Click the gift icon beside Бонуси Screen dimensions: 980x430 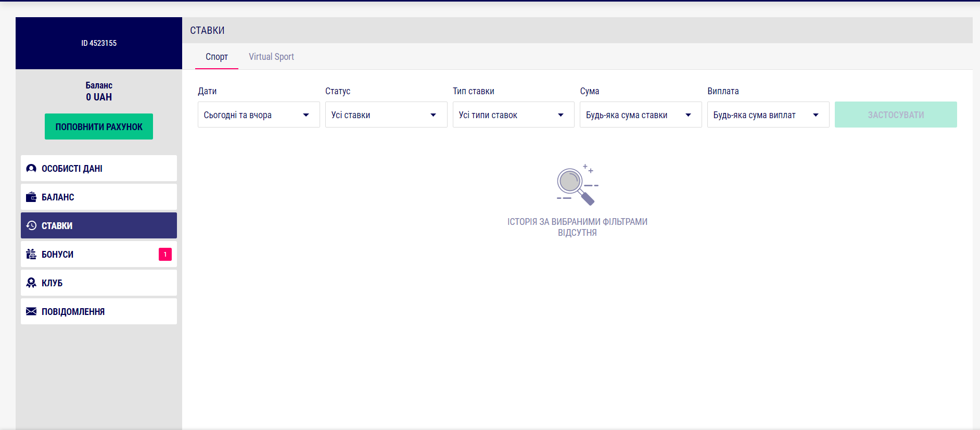pos(31,255)
